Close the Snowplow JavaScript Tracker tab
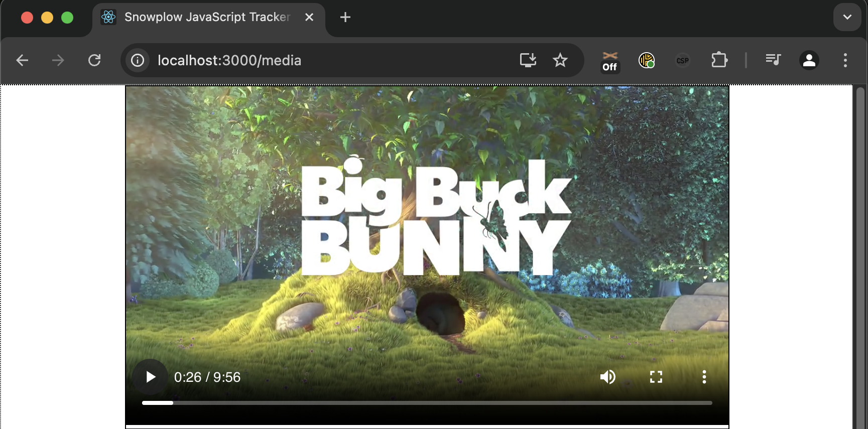The image size is (868, 429). tap(309, 17)
